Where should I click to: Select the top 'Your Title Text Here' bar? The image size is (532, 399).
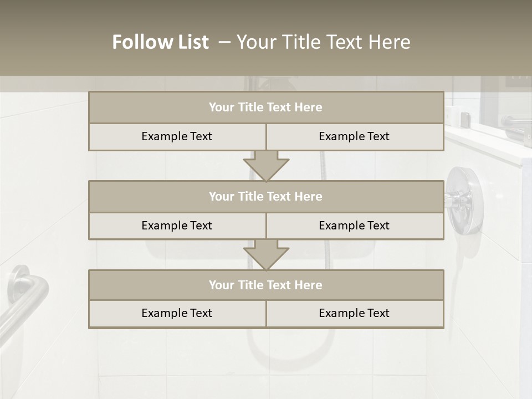266,108
